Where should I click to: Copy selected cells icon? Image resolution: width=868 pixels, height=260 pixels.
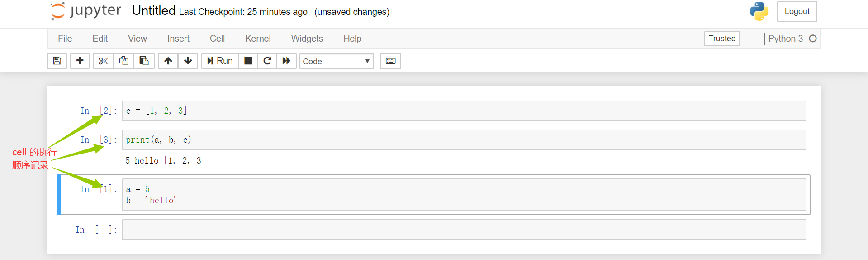123,61
